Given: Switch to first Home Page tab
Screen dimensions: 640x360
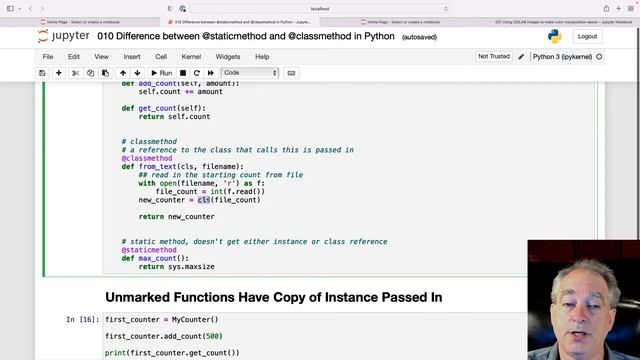Looking at the screenshot, I should click(x=80, y=22).
